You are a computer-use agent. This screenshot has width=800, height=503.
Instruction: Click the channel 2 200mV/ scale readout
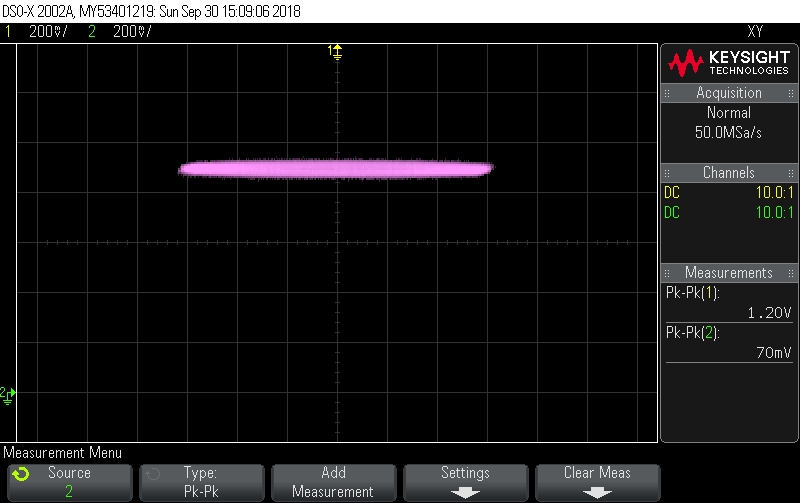(x=132, y=32)
